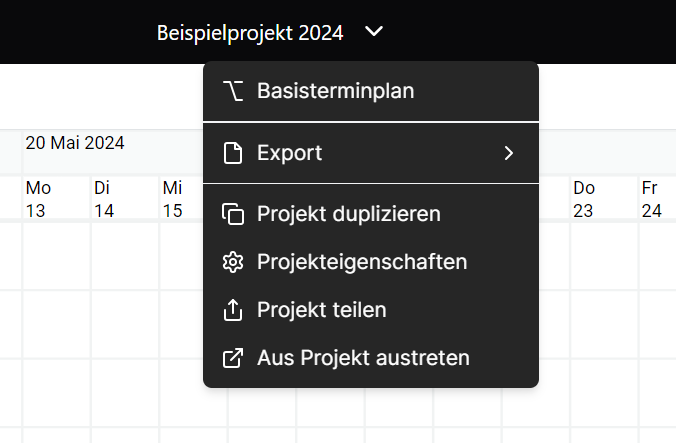Image resolution: width=676 pixels, height=443 pixels.
Task: Click the duplicate copy icon
Action: pyautogui.click(x=233, y=214)
